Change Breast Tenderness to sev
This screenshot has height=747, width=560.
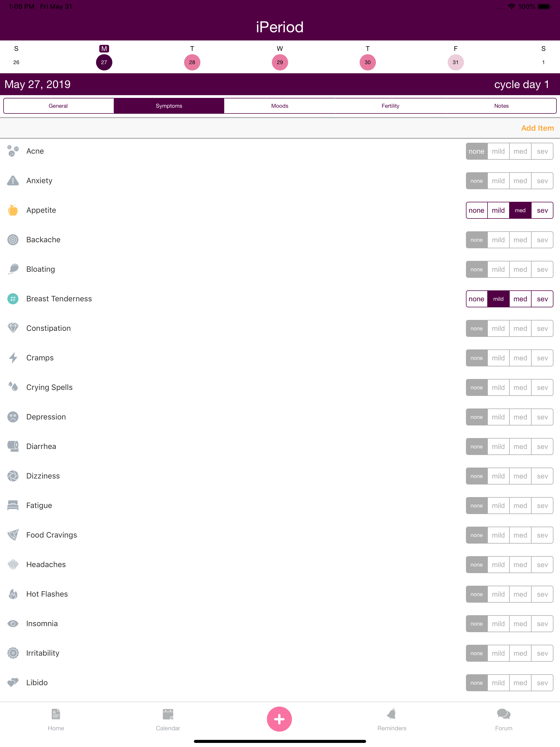542,299
